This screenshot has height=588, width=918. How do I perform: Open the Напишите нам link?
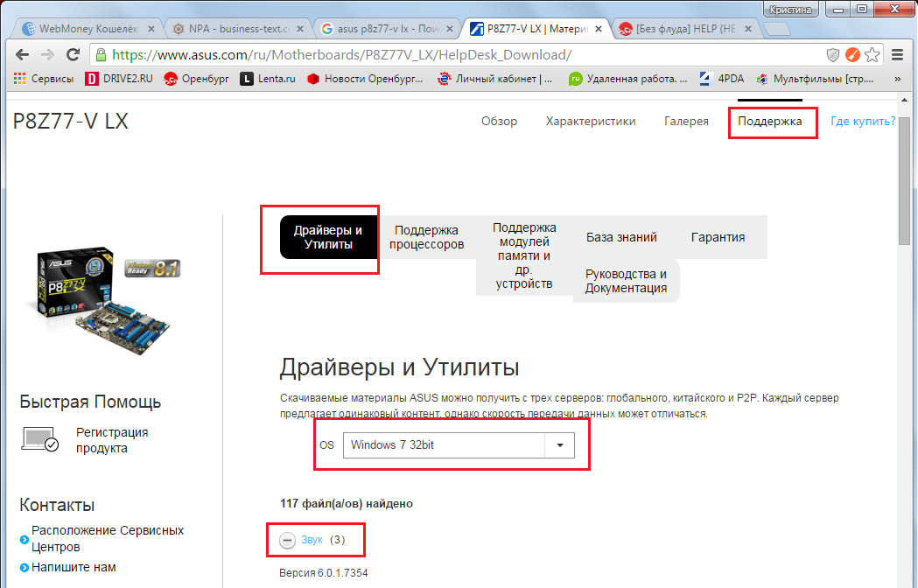(74, 567)
